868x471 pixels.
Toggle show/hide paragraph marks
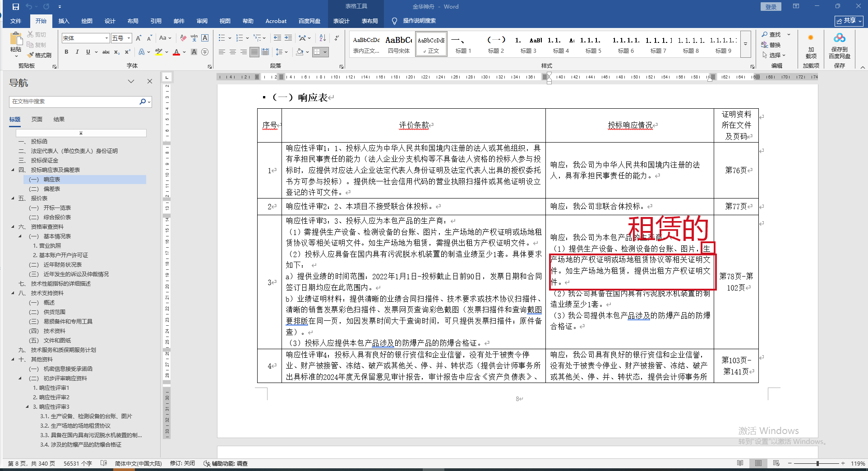click(x=337, y=38)
